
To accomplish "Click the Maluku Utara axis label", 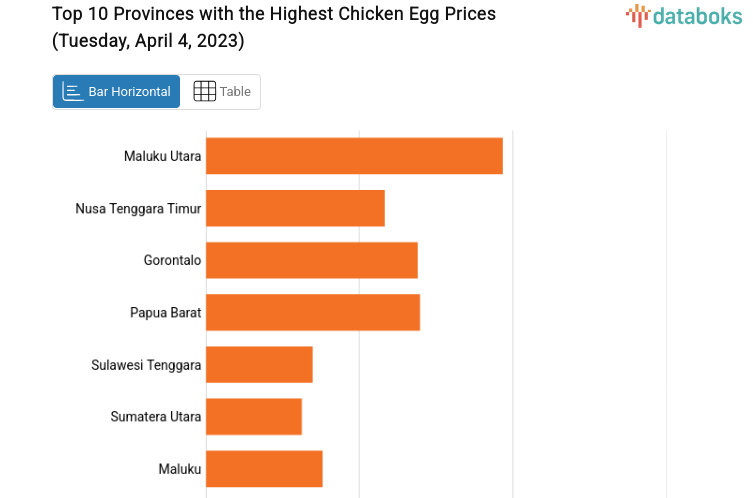I will click(x=162, y=156).
